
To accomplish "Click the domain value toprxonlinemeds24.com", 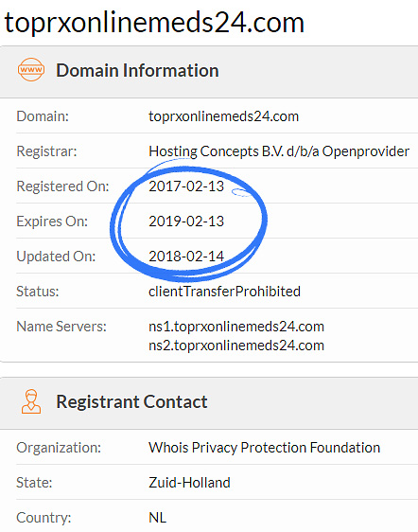I will 224,116.
